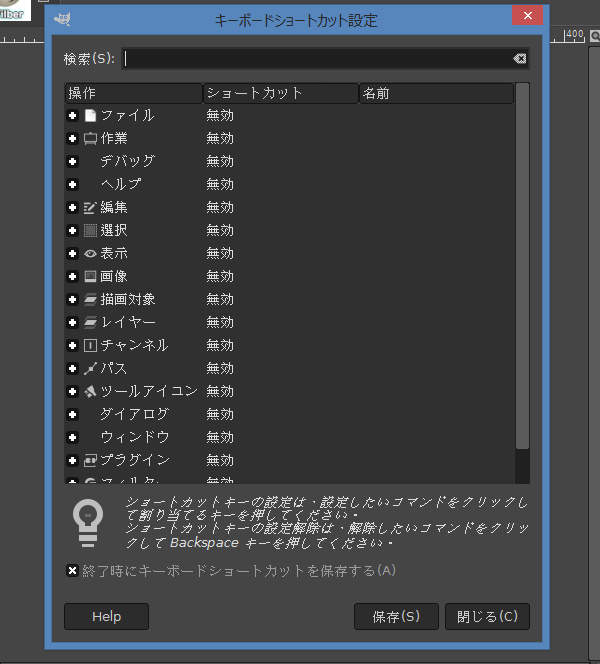Expand the ウィンドウ tree row
Screen dimensions: 600x664
point(72,437)
